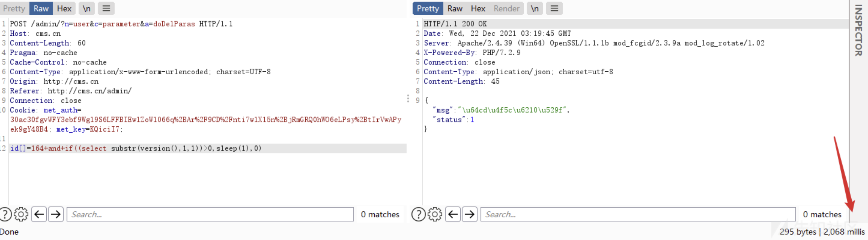Viewport: 868px width, 240px height.
Task: Click the Server: Apache header line
Action: point(594,43)
